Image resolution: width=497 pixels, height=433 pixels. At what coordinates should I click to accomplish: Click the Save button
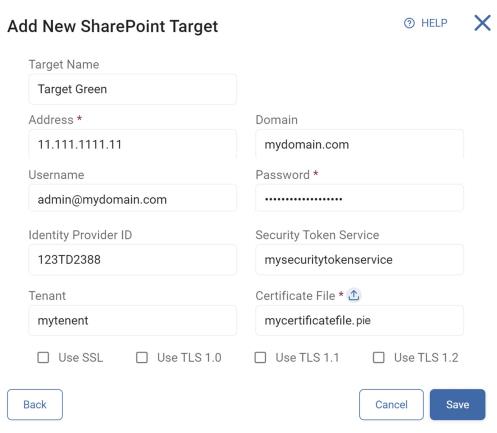[x=457, y=404]
